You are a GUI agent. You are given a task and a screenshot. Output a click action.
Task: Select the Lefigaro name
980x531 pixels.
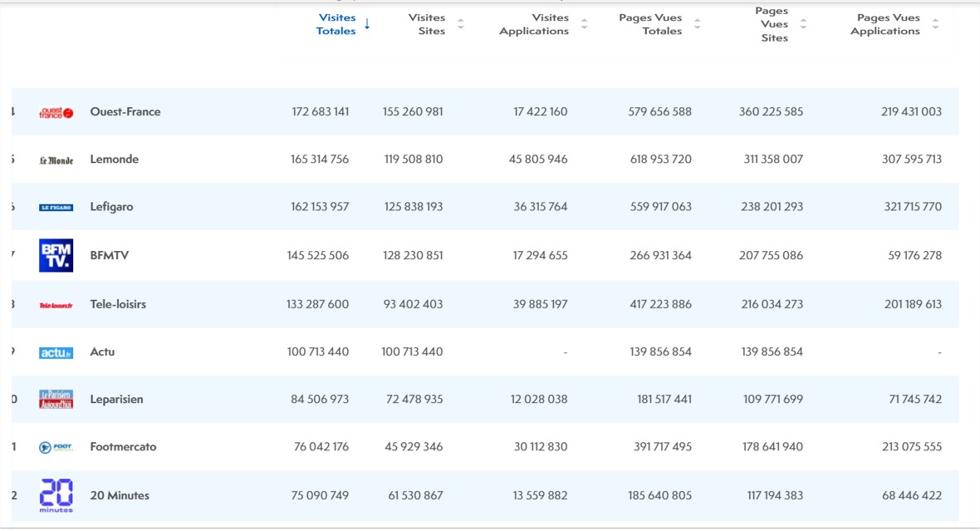(x=111, y=207)
